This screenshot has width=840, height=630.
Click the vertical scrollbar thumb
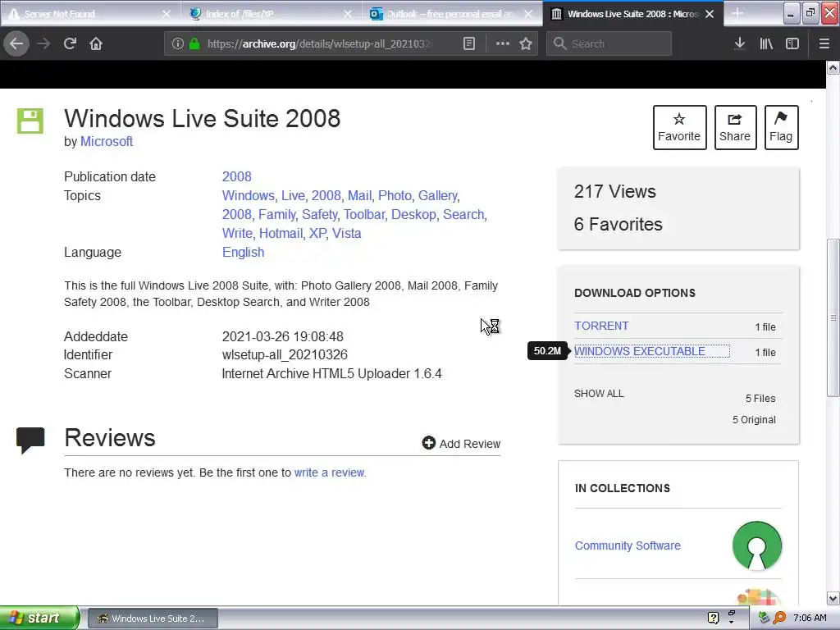833,317
